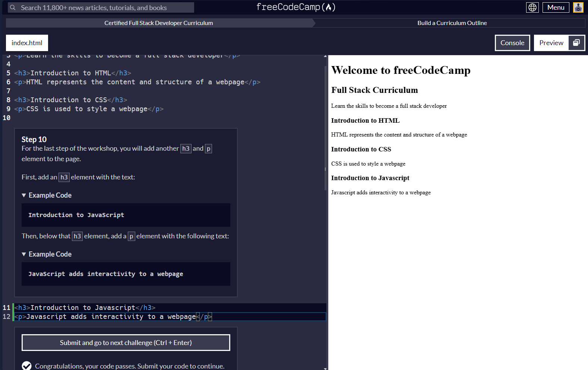
Task: Click preview heading Full Stack Curriculum
Action: 374,90
